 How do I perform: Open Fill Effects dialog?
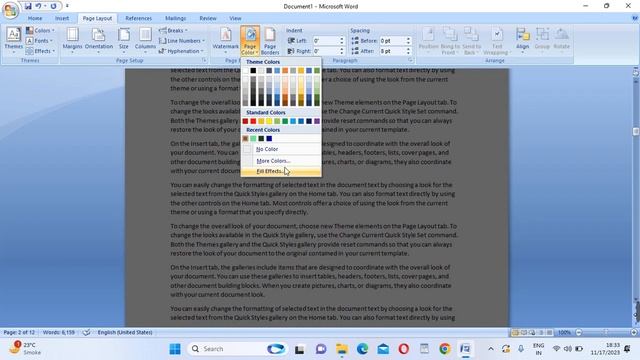[281, 171]
